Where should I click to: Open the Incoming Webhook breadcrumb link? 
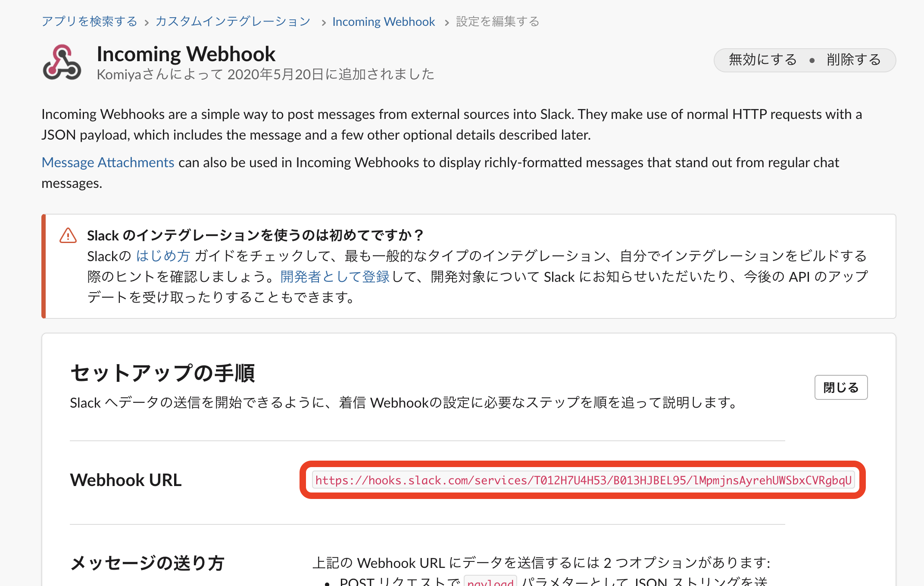coord(384,22)
